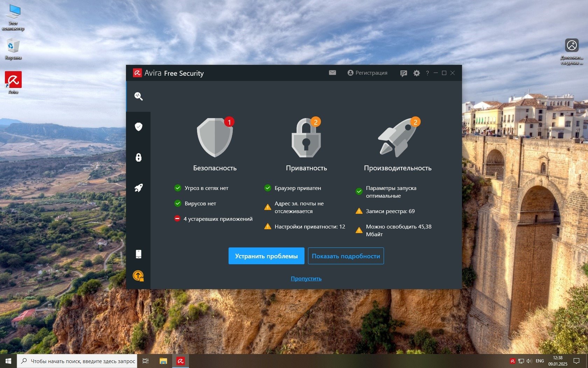Click the Безопасность heading
Screen dimensions: 588x368
point(215,168)
